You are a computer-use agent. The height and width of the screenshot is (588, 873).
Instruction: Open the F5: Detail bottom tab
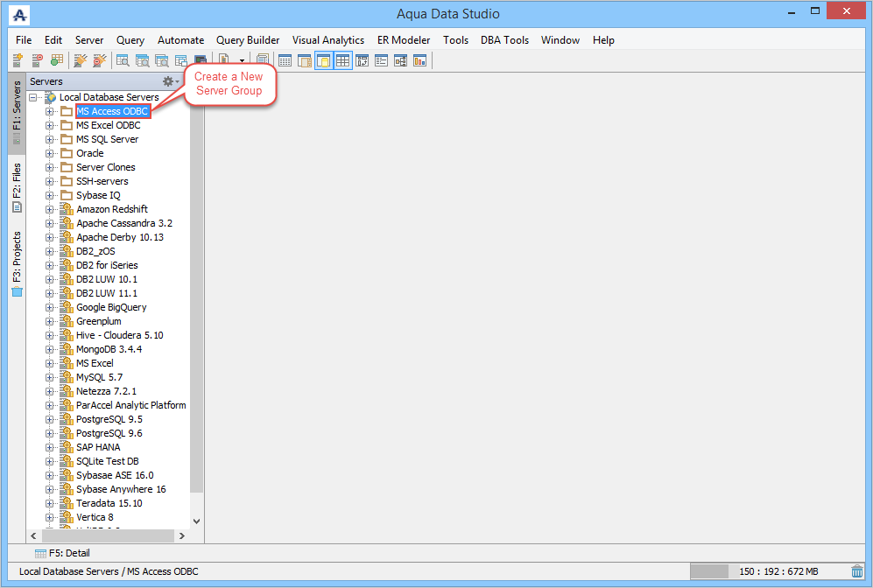tap(62, 553)
